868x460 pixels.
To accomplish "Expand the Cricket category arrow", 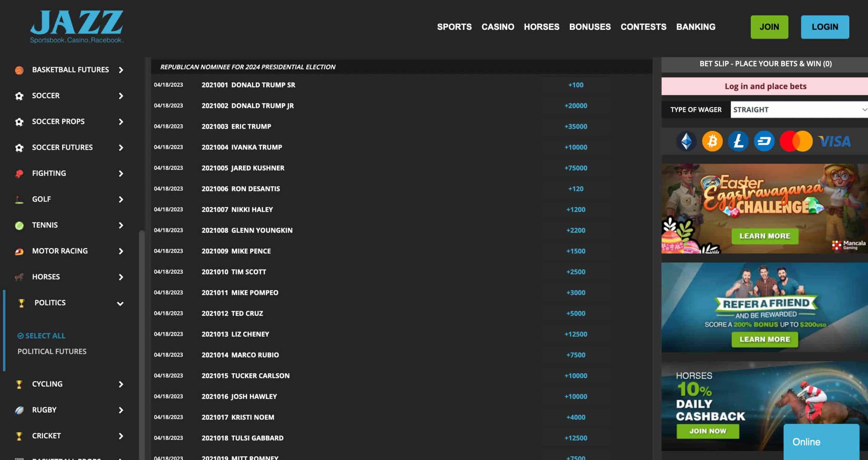I will [121, 436].
